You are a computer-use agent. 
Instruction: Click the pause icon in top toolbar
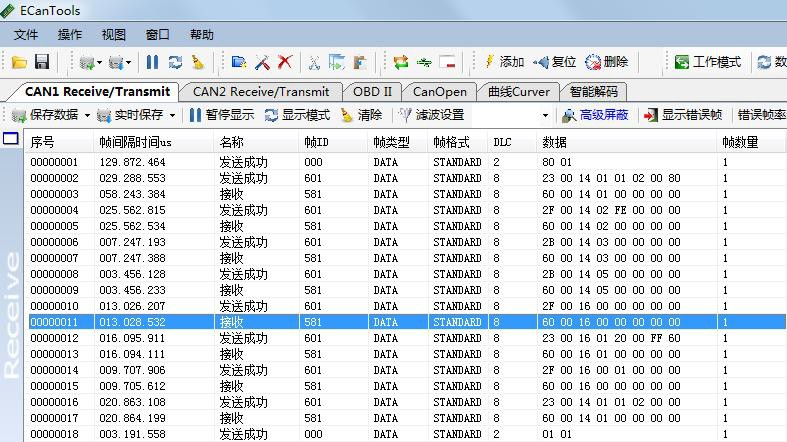152,62
